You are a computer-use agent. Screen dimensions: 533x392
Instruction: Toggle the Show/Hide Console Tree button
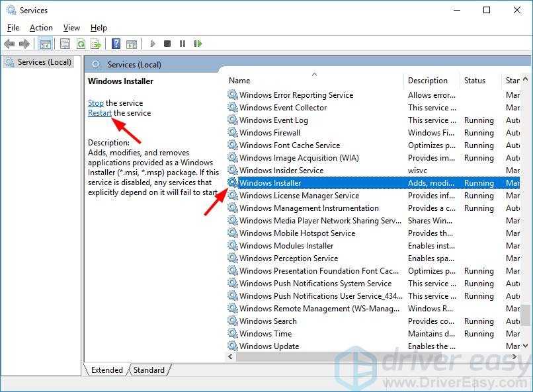(45, 44)
